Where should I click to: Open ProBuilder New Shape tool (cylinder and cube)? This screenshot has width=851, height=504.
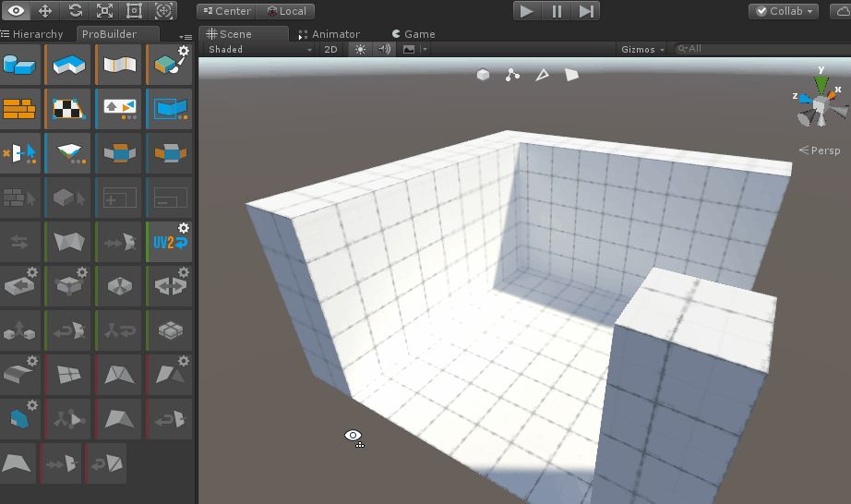click(x=20, y=65)
